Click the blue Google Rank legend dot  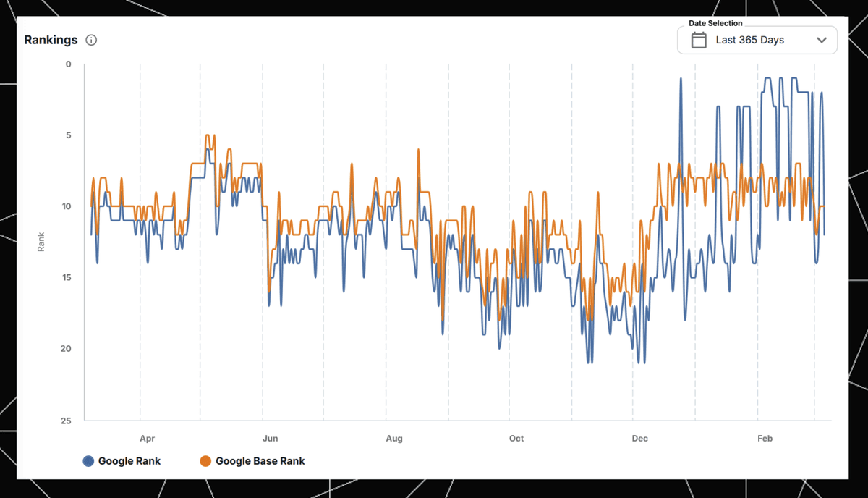pos(88,461)
